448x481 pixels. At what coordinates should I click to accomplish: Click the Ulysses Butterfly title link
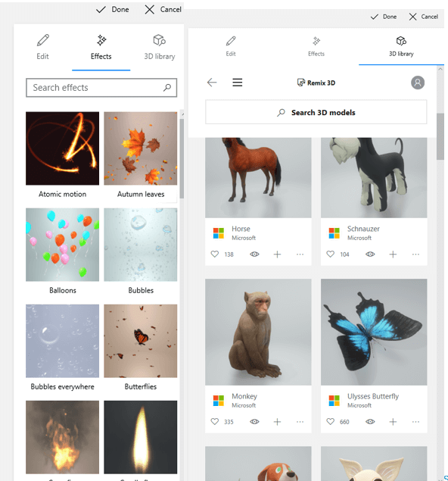click(373, 396)
